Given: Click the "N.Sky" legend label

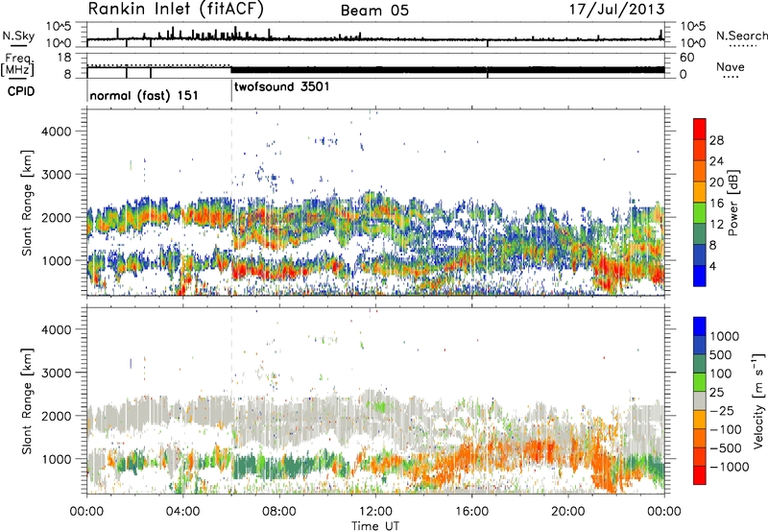Looking at the screenshot, I should coord(18,36).
